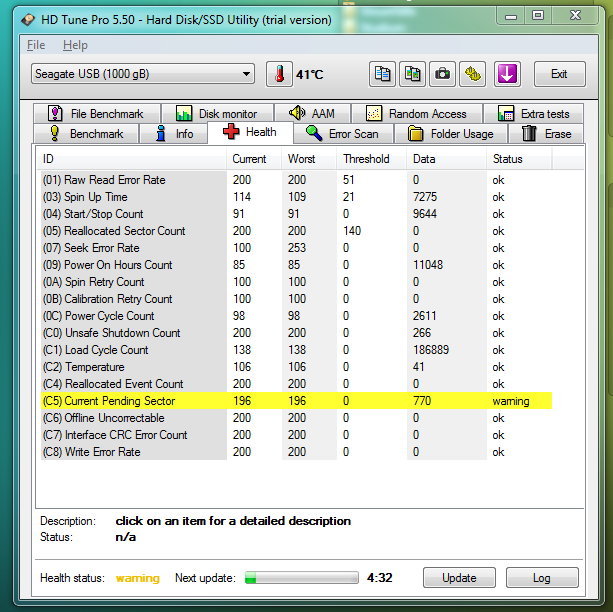Image resolution: width=613 pixels, height=612 pixels.
Task: Open the Error Scan tab
Action: point(343,134)
